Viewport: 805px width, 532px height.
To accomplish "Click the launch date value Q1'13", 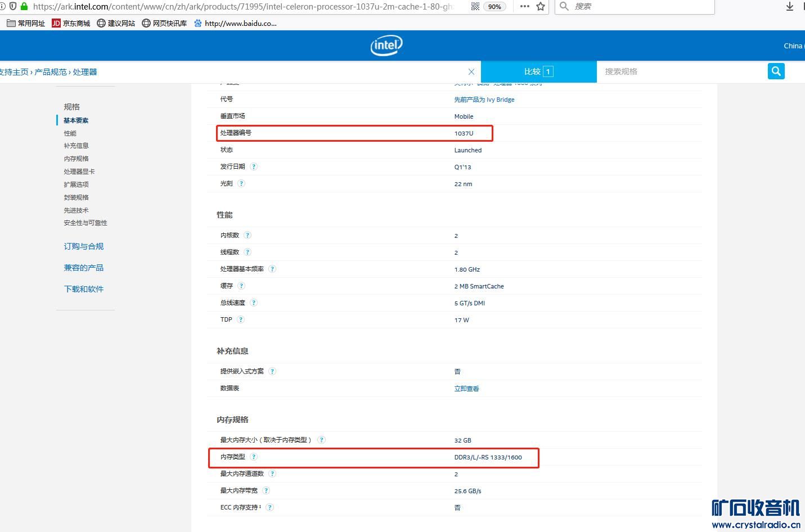I will point(462,167).
